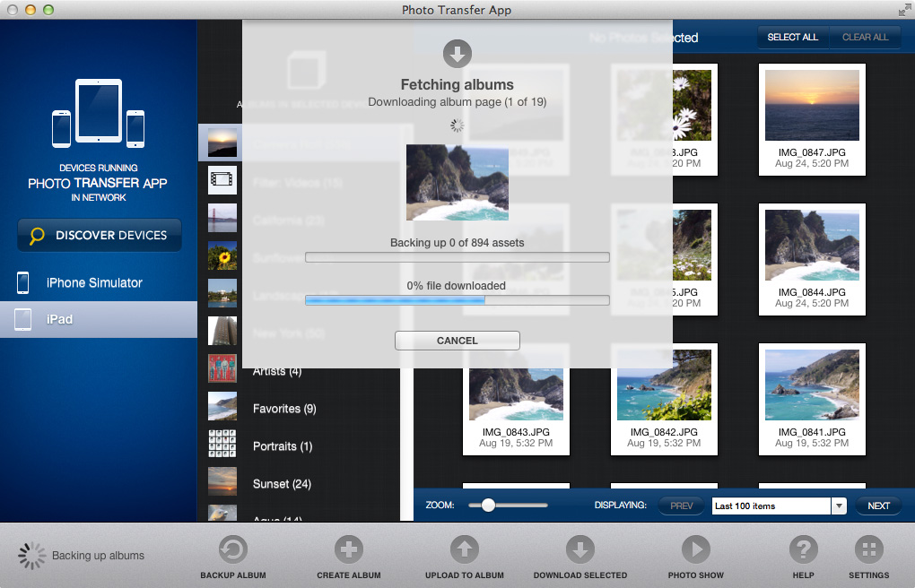The height and width of the screenshot is (588, 915).
Task: Cancel the album fetching dialog
Action: 457,341
